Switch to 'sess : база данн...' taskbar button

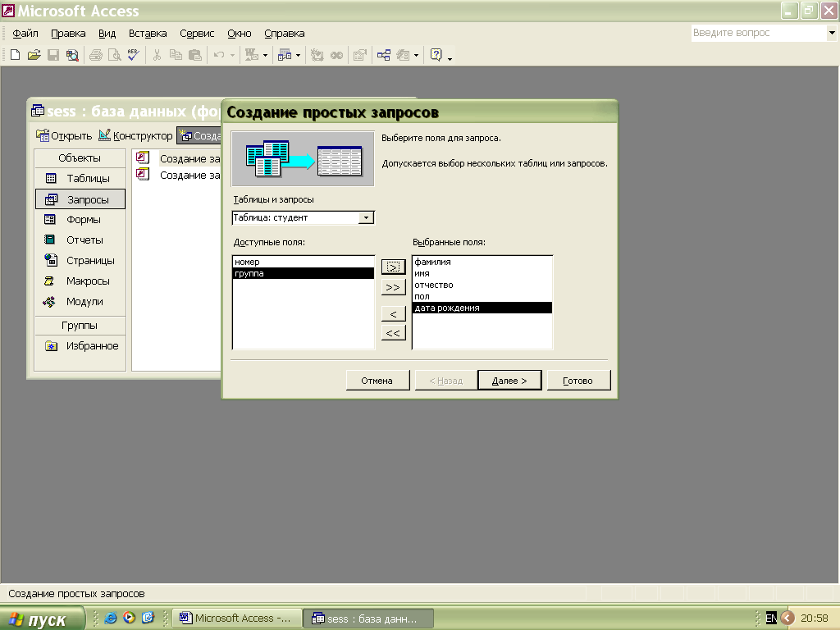[368, 619]
